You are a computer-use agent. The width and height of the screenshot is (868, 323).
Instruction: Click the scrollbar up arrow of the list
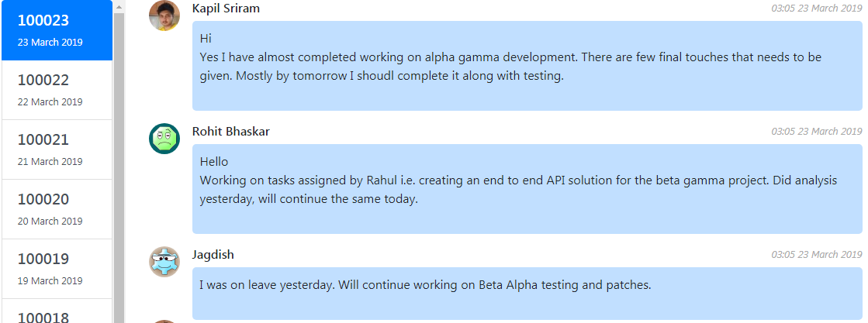(119, 5)
